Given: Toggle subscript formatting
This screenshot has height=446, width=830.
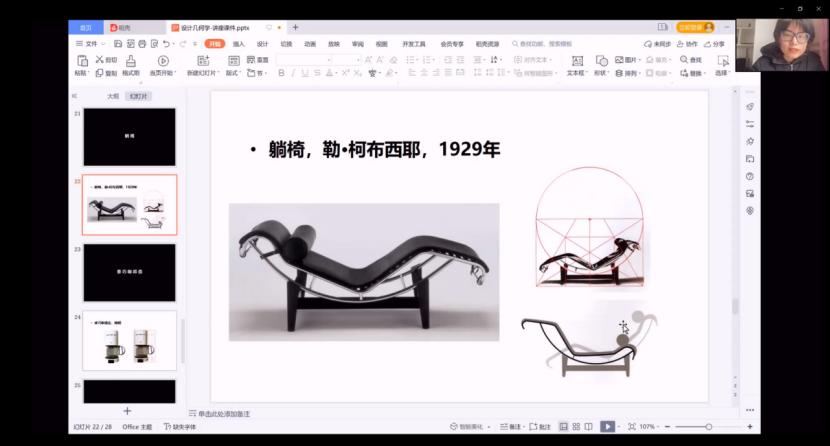Looking at the screenshot, I should click(357, 73).
